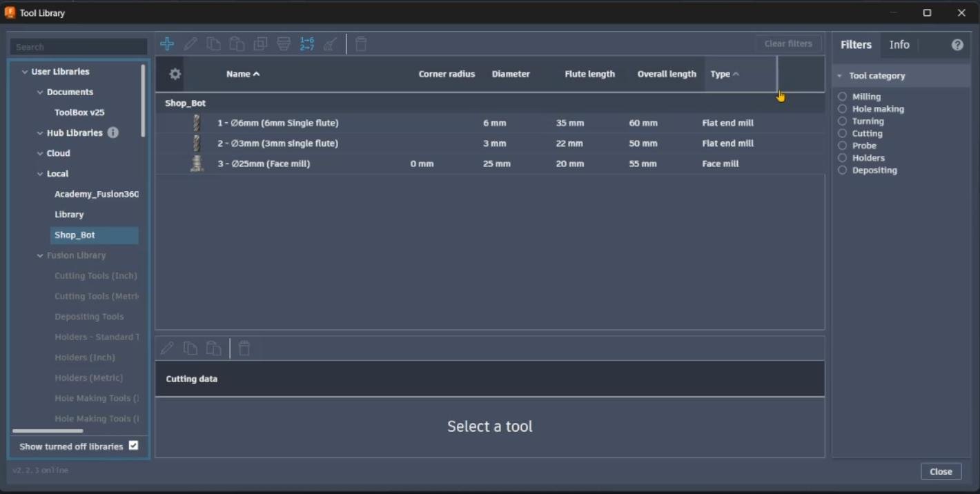Switch to the Info tab

click(899, 45)
